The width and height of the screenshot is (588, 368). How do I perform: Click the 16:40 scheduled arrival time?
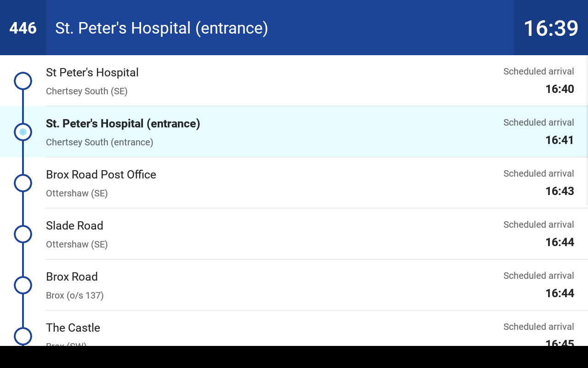pyautogui.click(x=560, y=89)
